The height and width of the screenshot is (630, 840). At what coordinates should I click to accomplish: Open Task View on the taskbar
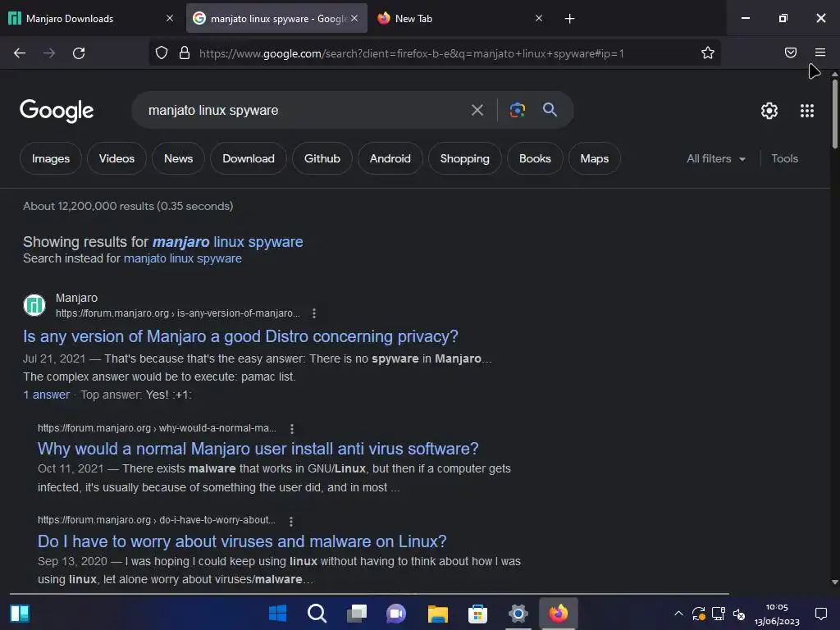pyautogui.click(x=357, y=613)
